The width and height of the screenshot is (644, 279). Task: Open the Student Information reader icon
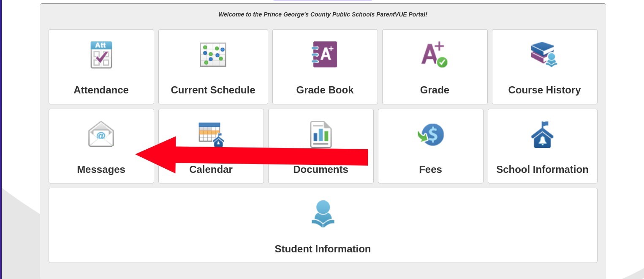[323, 214]
